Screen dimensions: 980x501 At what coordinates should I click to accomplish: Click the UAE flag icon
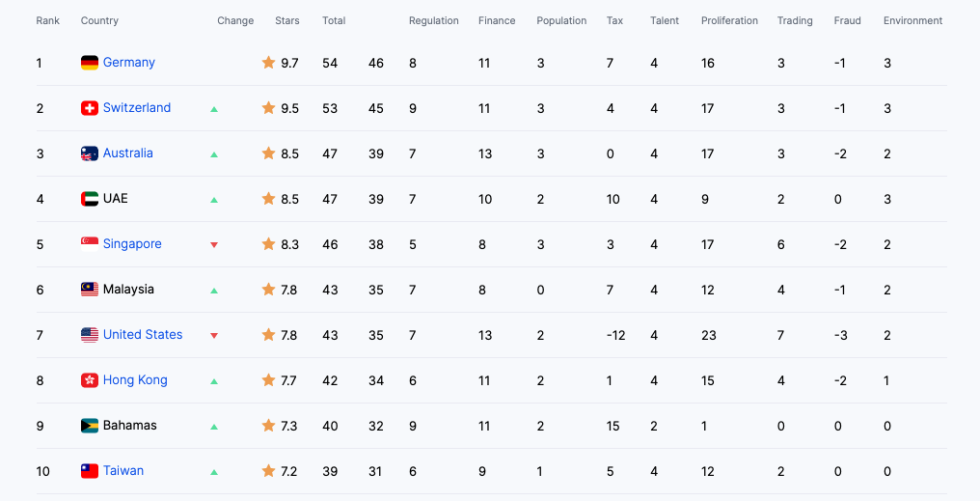pos(90,199)
